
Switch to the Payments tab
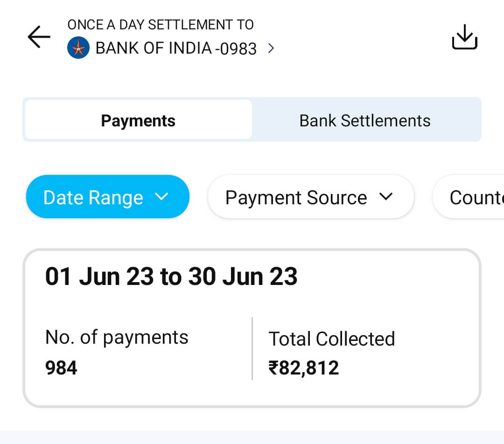[138, 120]
